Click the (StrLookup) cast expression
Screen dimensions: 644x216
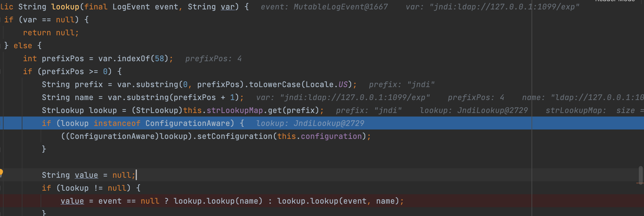click(x=157, y=110)
